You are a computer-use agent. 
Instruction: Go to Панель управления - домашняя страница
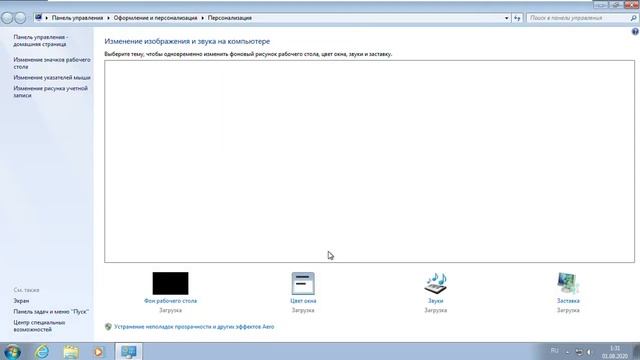tap(40, 40)
